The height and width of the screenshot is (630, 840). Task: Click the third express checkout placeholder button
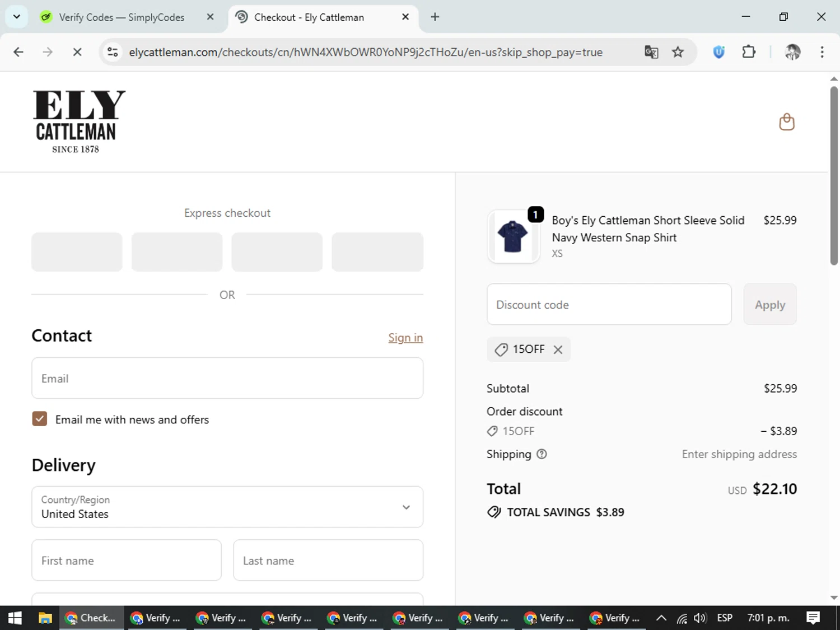point(277,252)
